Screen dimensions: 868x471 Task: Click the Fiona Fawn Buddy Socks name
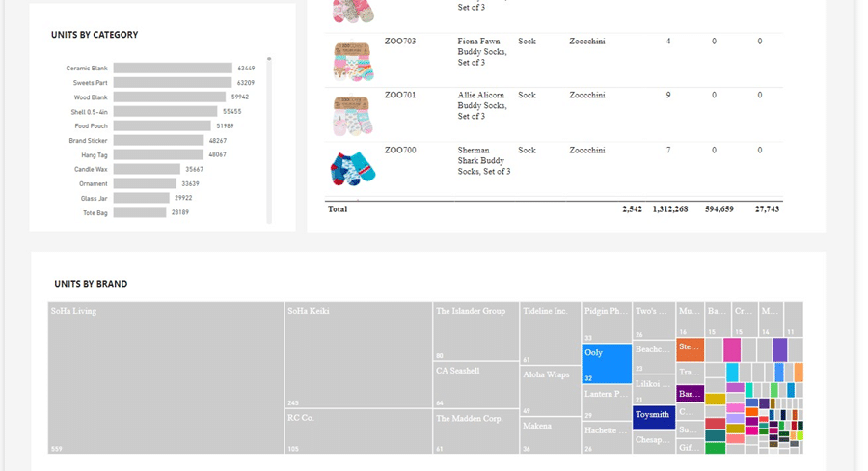pyautogui.click(x=482, y=51)
